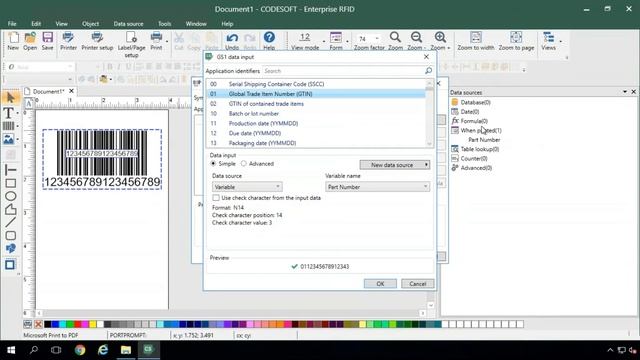Viewport: 640px width, 360px height.
Task: Click Zoom to page
Action: [516, 41]
